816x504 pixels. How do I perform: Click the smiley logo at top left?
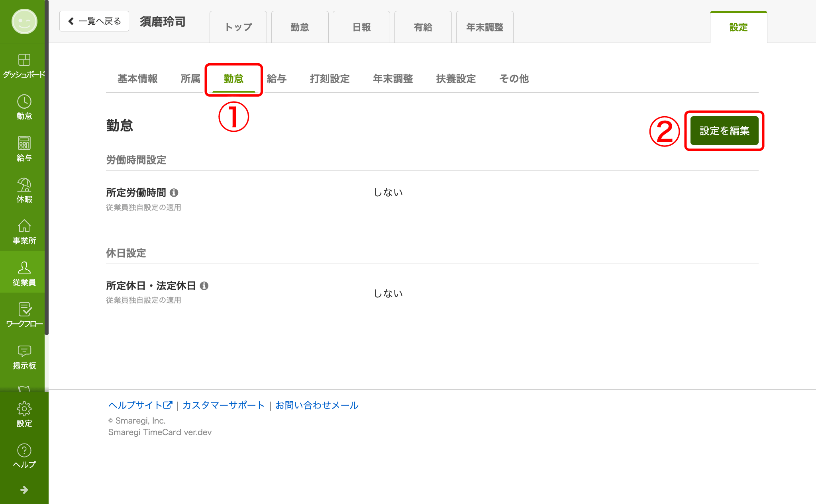click(x=24, y=21)
